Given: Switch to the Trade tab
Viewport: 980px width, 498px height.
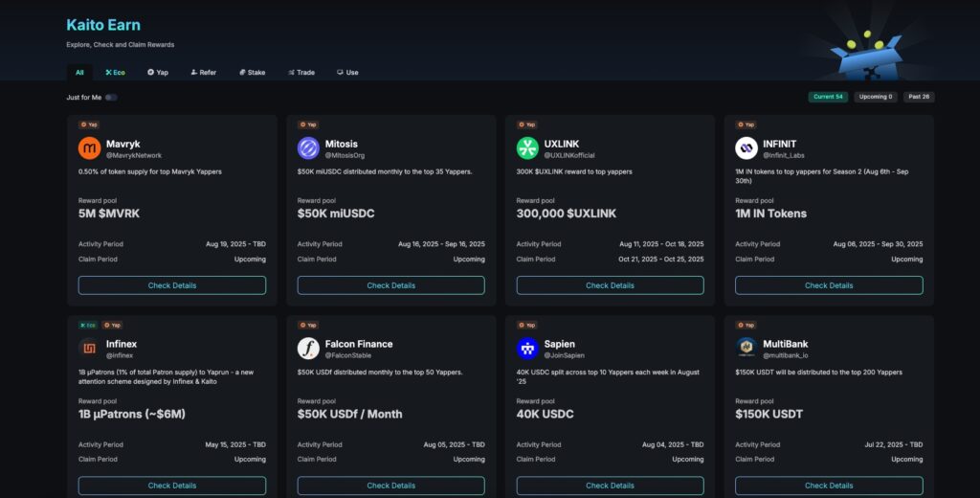Looking at the screenshot, I should click(301, 73).
